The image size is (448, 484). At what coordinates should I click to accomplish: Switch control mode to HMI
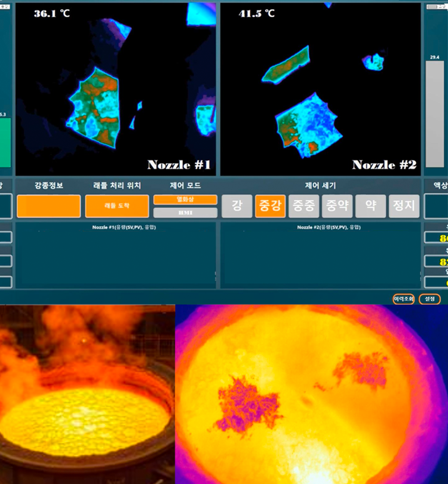pyautogui.click(x=185, y=212)
